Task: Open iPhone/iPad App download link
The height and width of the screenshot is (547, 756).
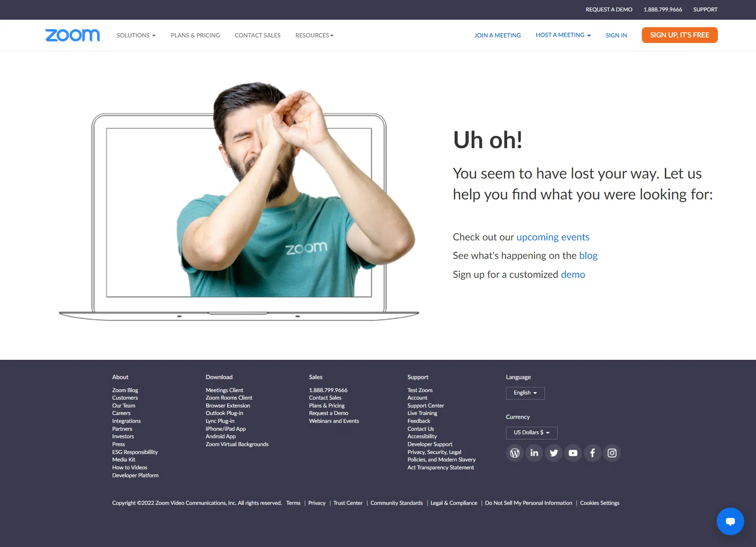Action: (226, 429)
